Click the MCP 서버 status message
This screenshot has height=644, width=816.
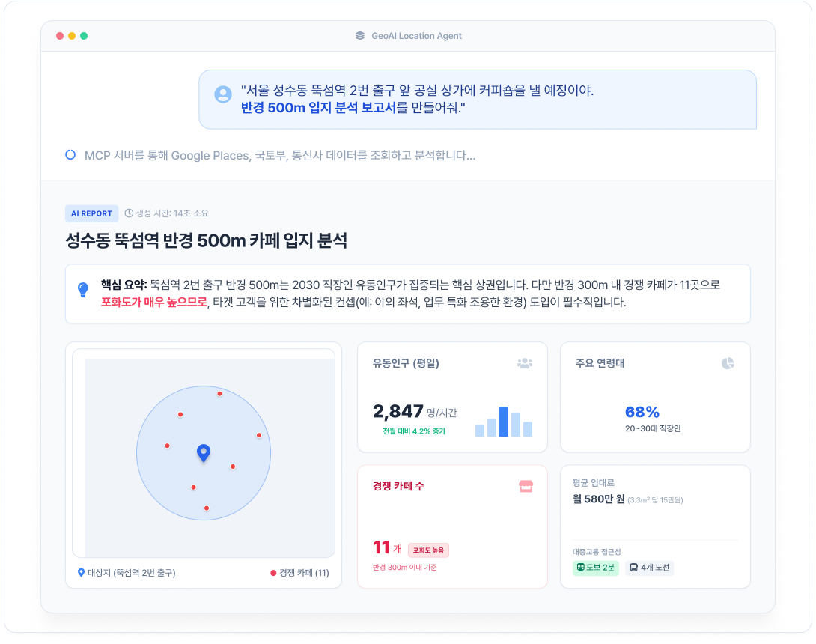pos(280,155)
